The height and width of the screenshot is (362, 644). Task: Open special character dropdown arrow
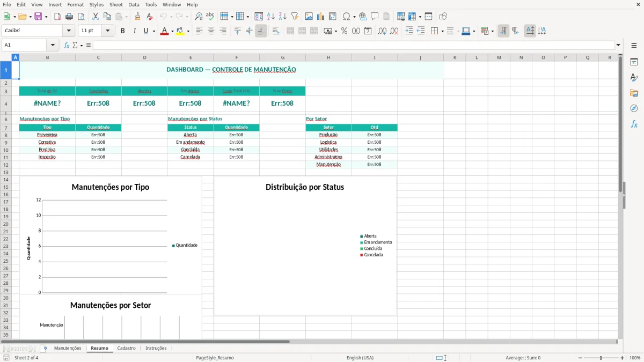354,17
